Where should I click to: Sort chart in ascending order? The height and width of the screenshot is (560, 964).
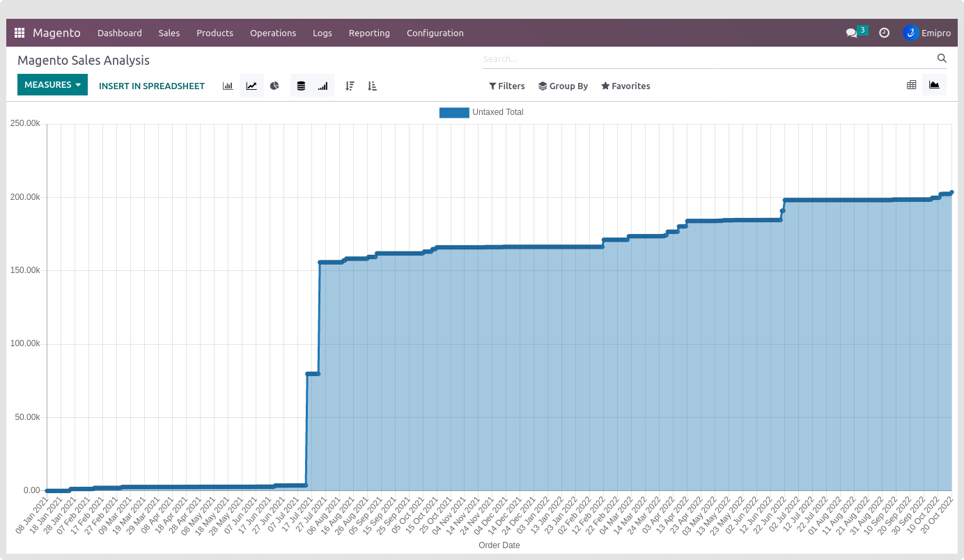click(372, 86)
